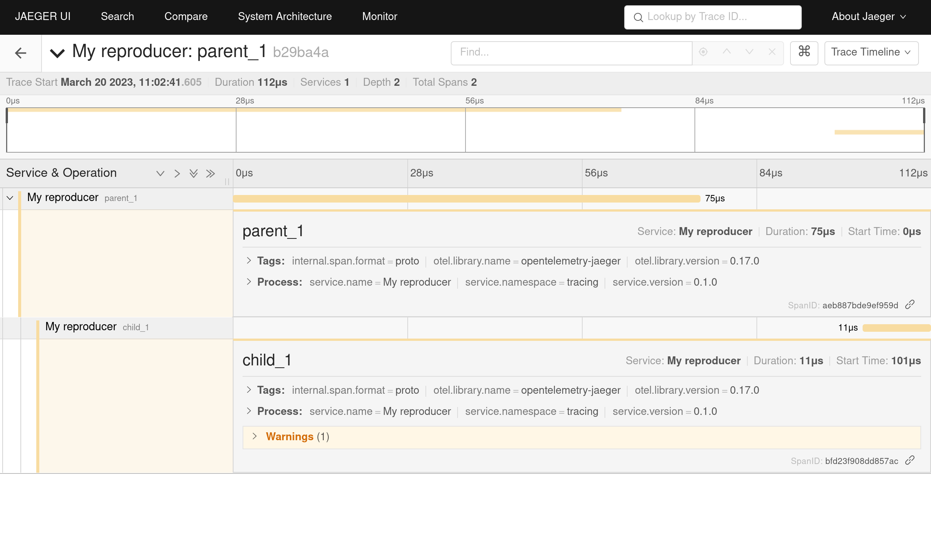
Task: Click the keyboard shortcuts icon near Trace Timeline
Action: [804, 53]
